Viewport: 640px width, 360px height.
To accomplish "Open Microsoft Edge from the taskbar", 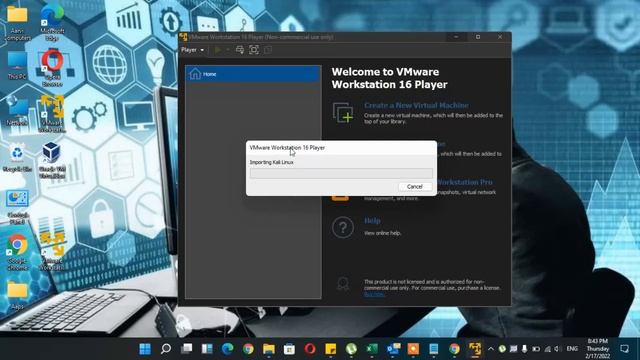I will pyautogui.click(x=227, y=349).
